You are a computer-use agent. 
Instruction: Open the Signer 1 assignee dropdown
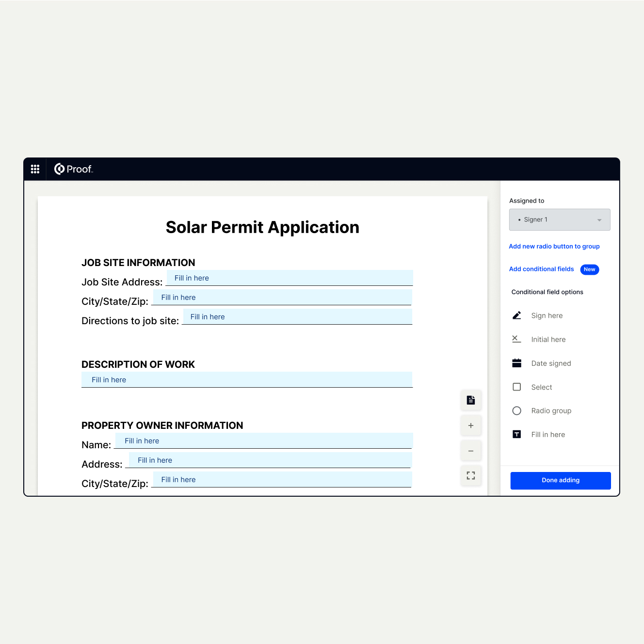click(x=560, y=220)
